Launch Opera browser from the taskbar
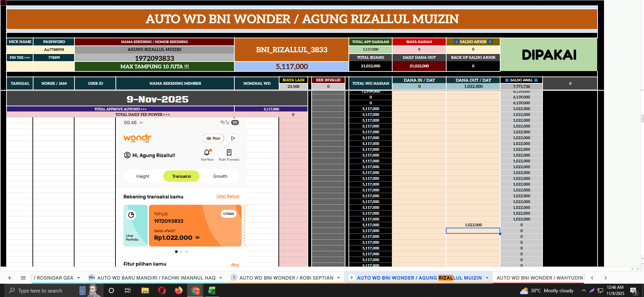The width and height of the screenshot is (644, 297). (x=162, y=291)
